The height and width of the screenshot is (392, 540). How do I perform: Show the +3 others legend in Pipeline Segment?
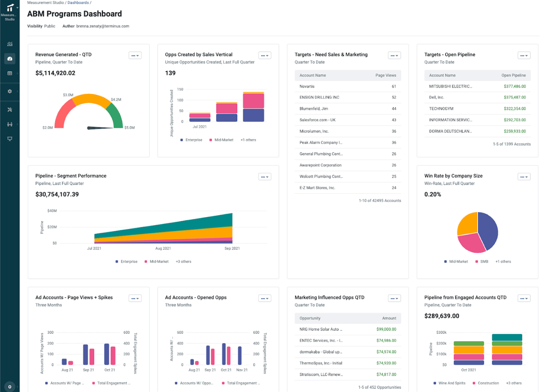(184, 261)
